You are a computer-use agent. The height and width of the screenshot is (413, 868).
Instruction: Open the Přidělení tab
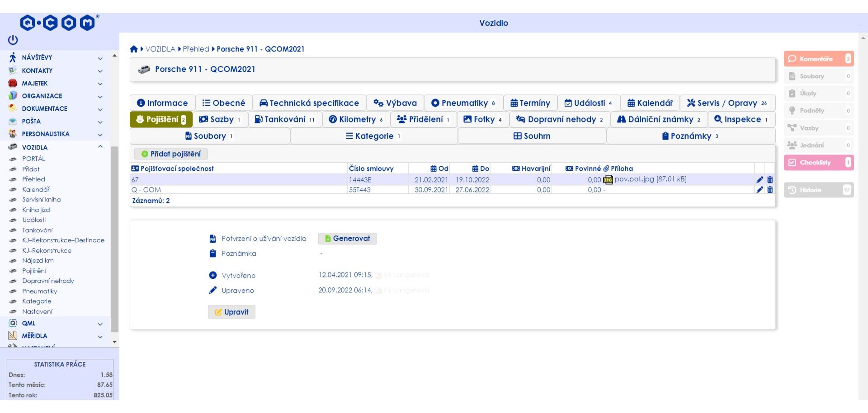423,119
